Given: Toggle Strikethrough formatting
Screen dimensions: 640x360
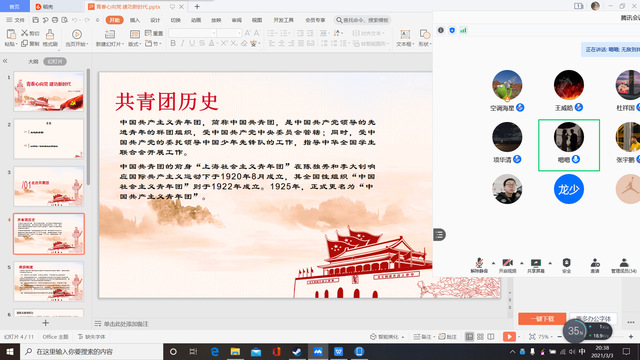Looking at the screenshot, I should point(202,43).
